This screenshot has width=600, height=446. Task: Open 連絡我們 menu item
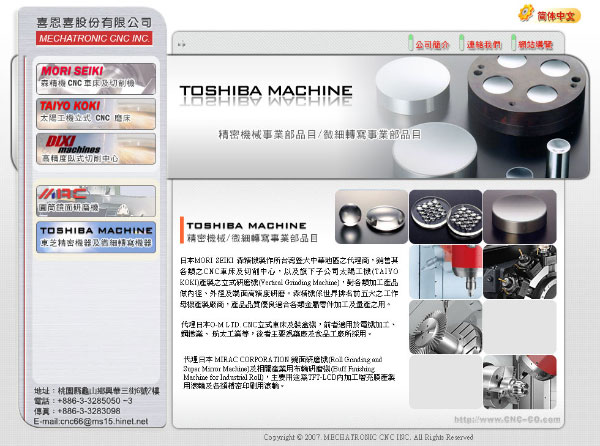(484, 45)
